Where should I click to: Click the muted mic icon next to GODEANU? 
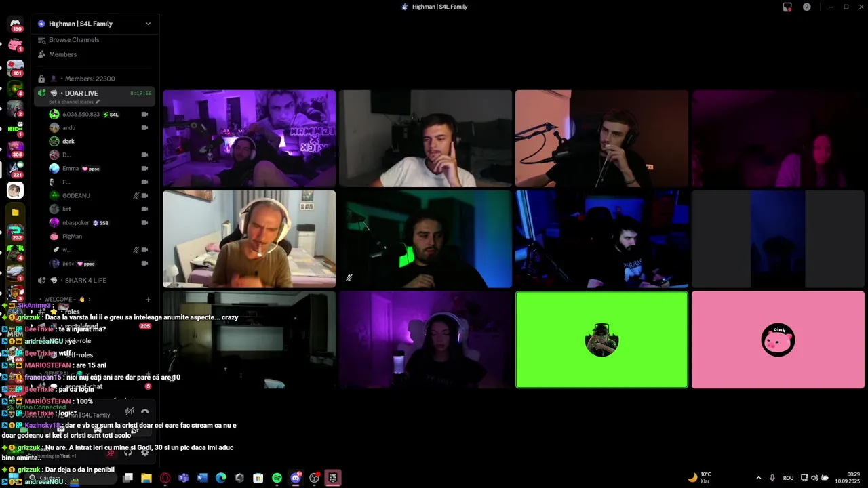[x=136, y=195]
